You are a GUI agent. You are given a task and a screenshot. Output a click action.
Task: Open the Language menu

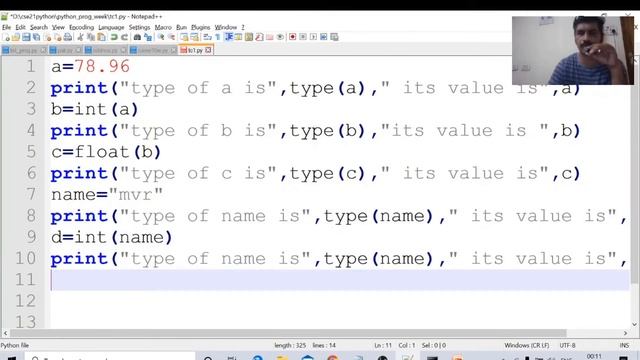coord(111,27)
